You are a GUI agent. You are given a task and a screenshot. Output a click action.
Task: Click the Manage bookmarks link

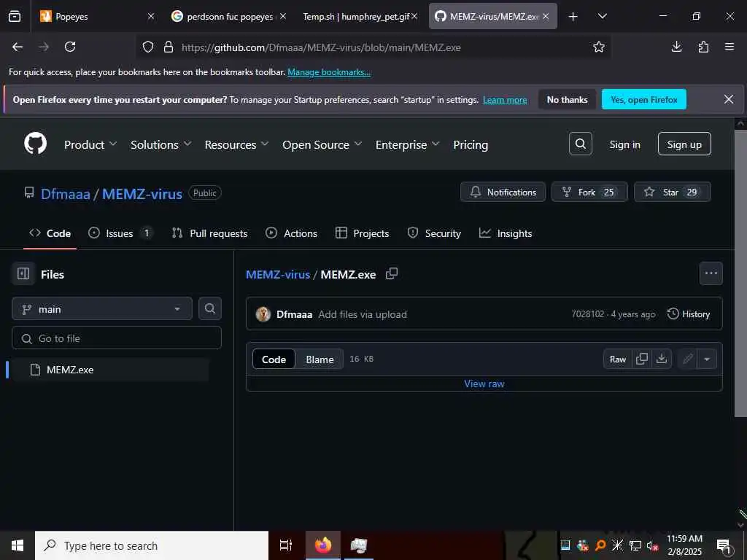329,72
